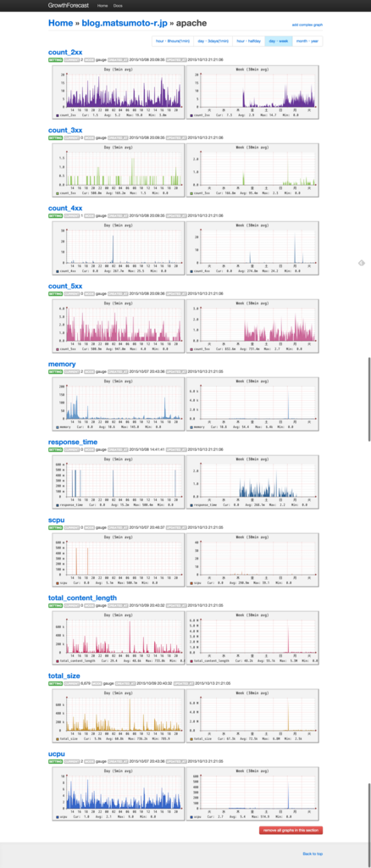Click the SETTING badge under response_time
The width and height of the screenshot is (371, 868).
point(55,449)
